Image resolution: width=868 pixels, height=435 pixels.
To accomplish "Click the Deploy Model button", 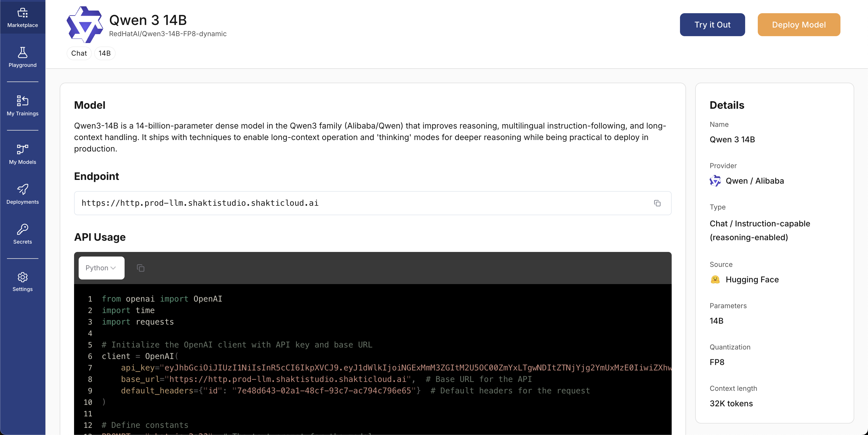I will point(798,25).
